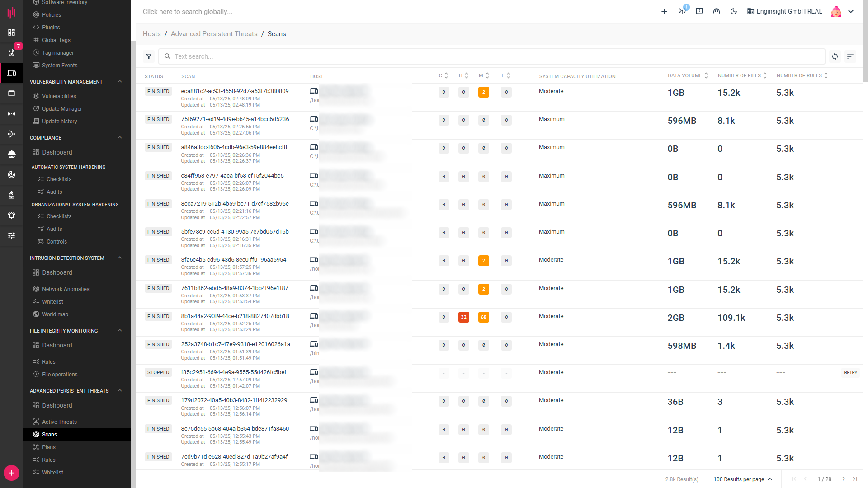
Task: Sort by Data Volume column
Action: click(688, 76)
